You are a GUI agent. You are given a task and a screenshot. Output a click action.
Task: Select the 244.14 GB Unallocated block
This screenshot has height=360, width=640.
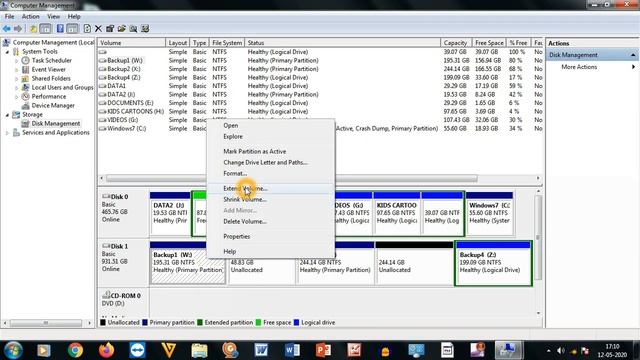click(414, 263)
